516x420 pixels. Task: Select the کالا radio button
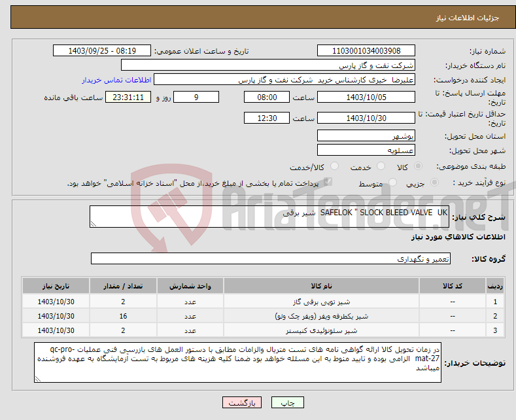pos(419,166)
